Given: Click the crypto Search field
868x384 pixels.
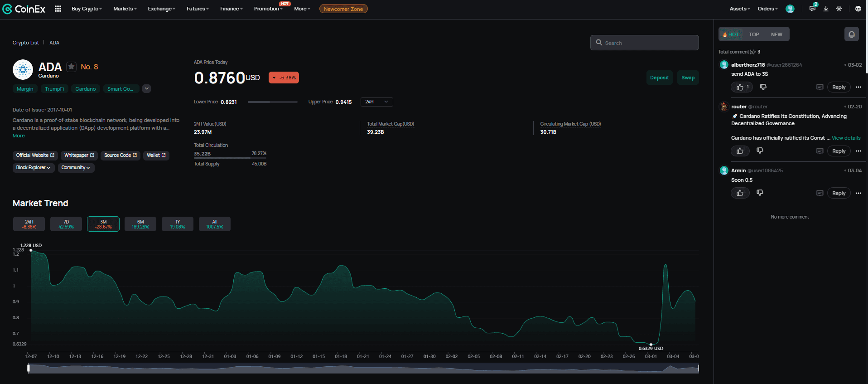Looking at the screenshot, I should 644,43.
